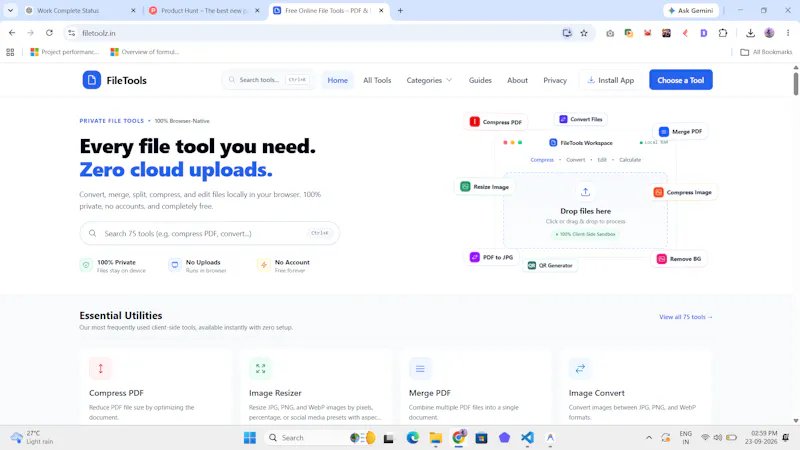Open the Convert Files floating chip
The height and width of the screenshot is (450, 800).
[x=581, y=119]
